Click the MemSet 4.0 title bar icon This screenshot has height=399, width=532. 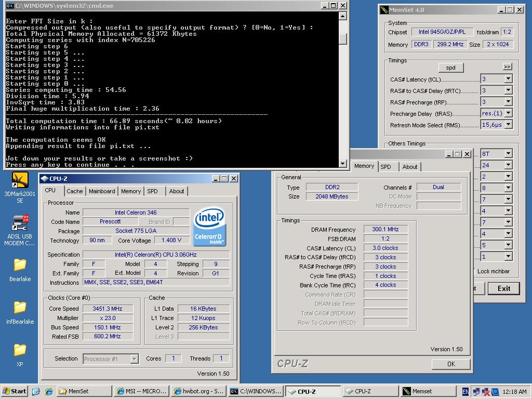coord(384,10)
